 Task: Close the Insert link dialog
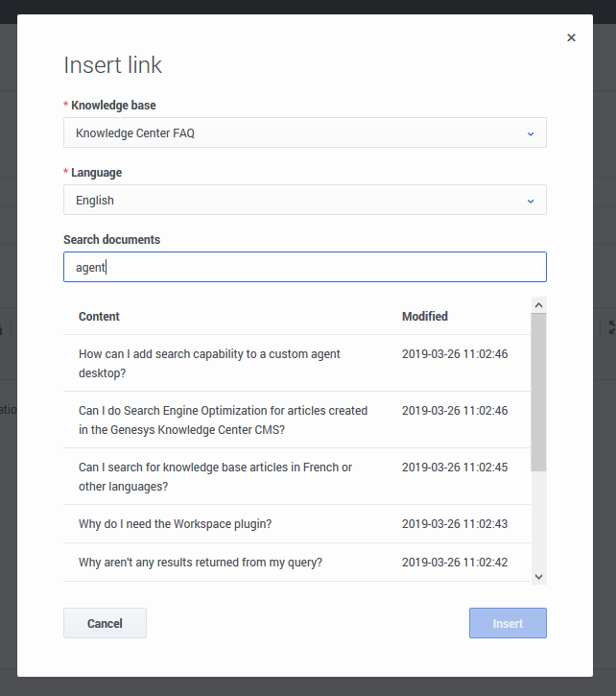(571, 37)
